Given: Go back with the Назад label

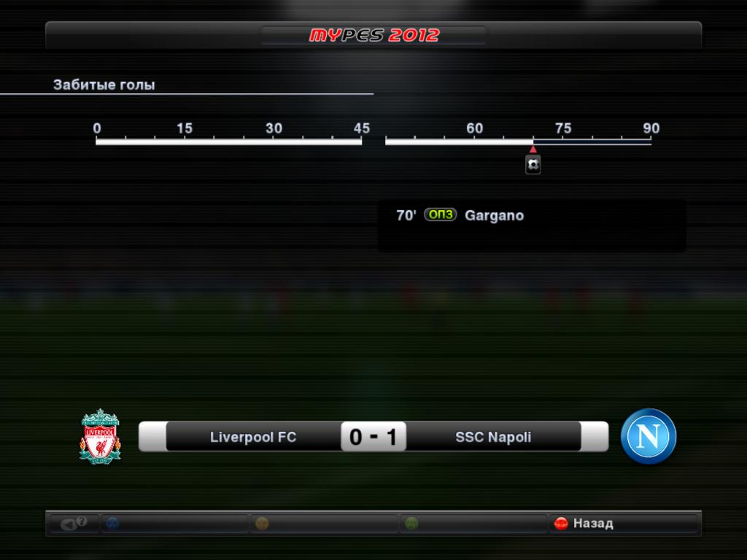Looking at the screenshot, I should (593, 524).
